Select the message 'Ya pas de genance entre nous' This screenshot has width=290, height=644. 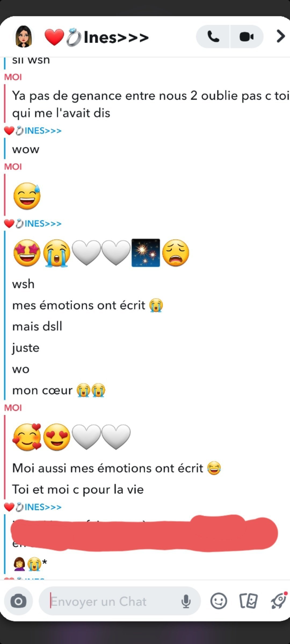150,104
